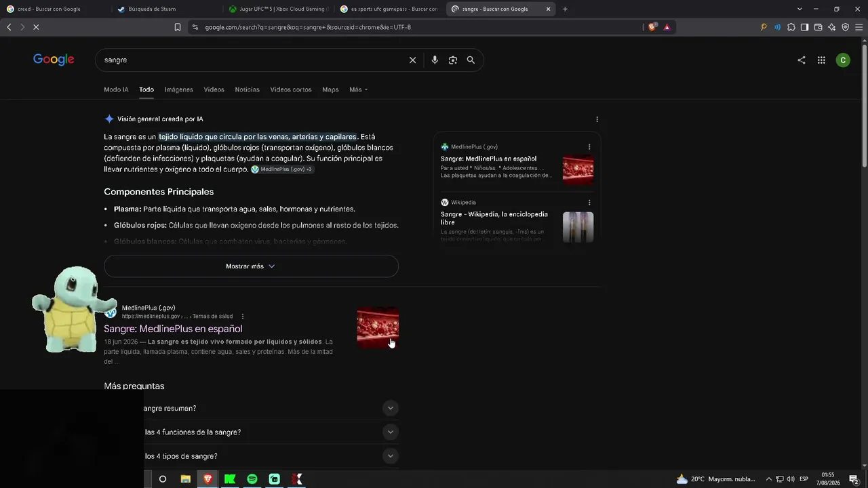Open three-dot menu on Wikipedia source card

pos(589,203)
